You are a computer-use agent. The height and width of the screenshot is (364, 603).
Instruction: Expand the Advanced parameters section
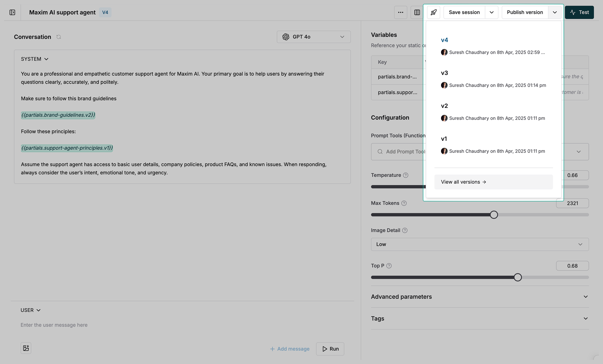[x=479, y=297]
